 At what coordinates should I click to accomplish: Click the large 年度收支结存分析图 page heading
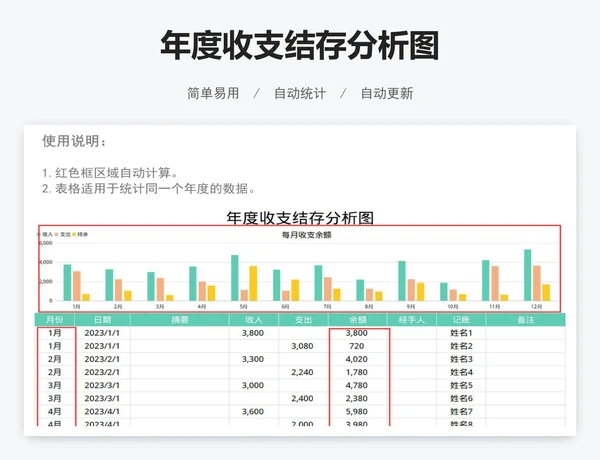coord(300,46)
